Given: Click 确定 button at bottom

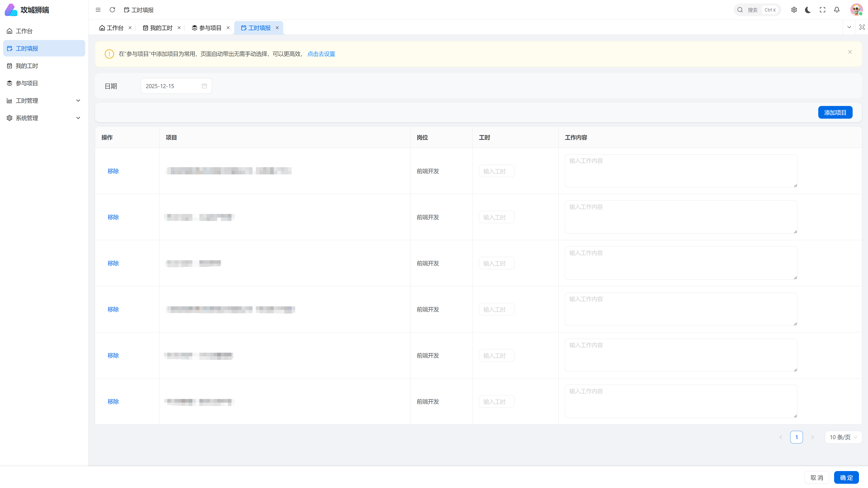Looking at the screenshot, I should pos(846,478).
